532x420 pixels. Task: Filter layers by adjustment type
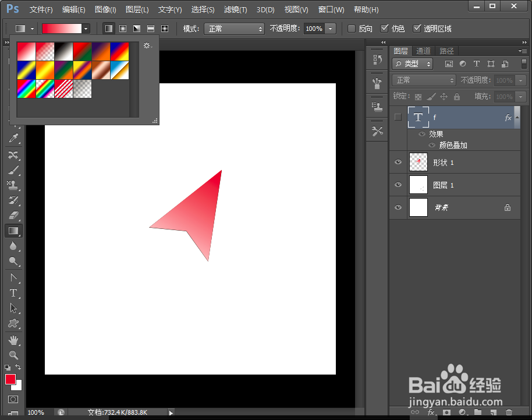click(x=463, y=63)
